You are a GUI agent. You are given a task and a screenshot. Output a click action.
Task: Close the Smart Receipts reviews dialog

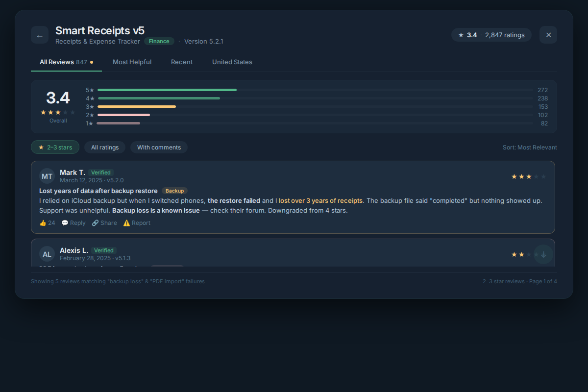[x=548, y=35]
